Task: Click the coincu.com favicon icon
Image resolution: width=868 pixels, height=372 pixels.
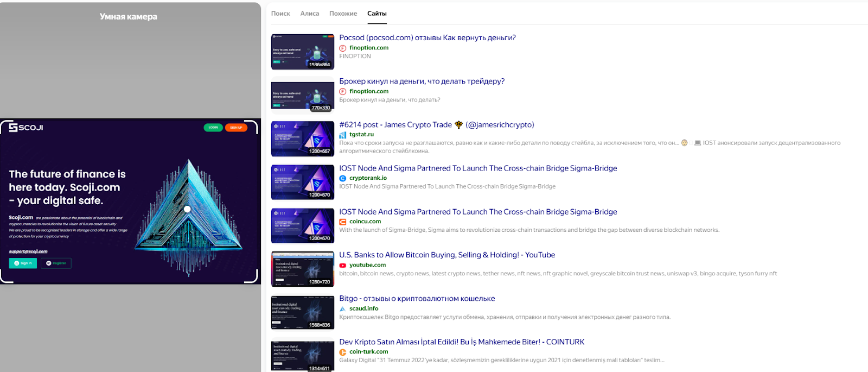Action: [x=342, y=222]
